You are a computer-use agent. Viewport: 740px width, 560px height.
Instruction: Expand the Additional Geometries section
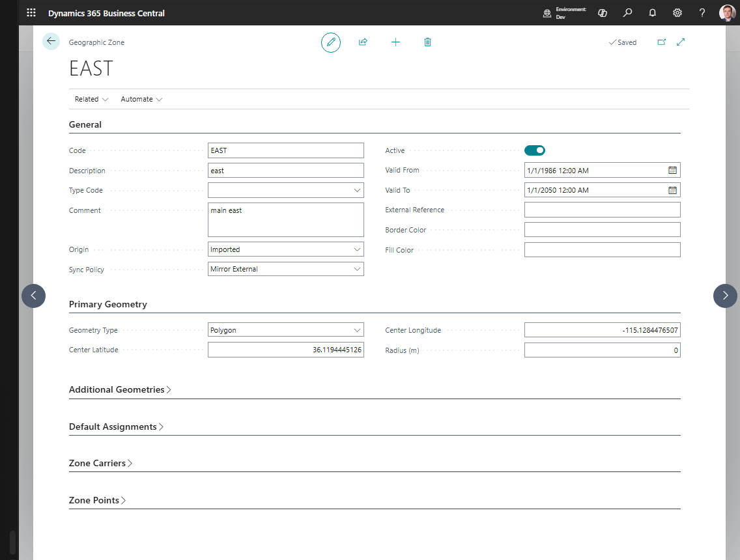(120, 389)
